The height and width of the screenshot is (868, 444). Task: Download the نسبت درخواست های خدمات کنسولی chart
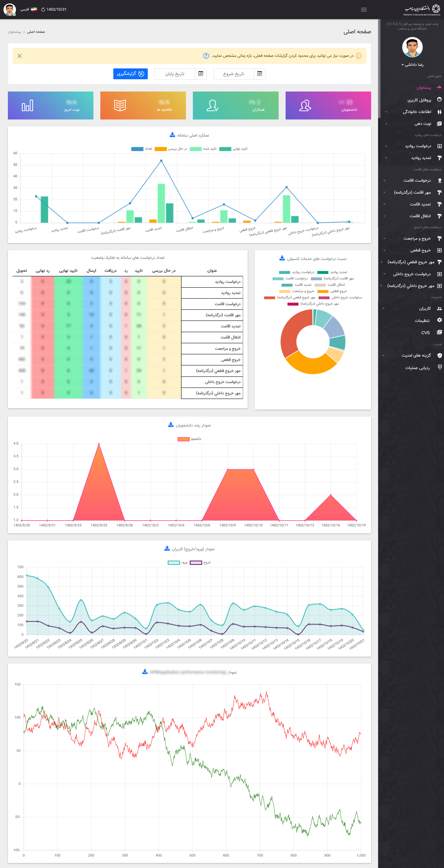click(x=282, y=258)
